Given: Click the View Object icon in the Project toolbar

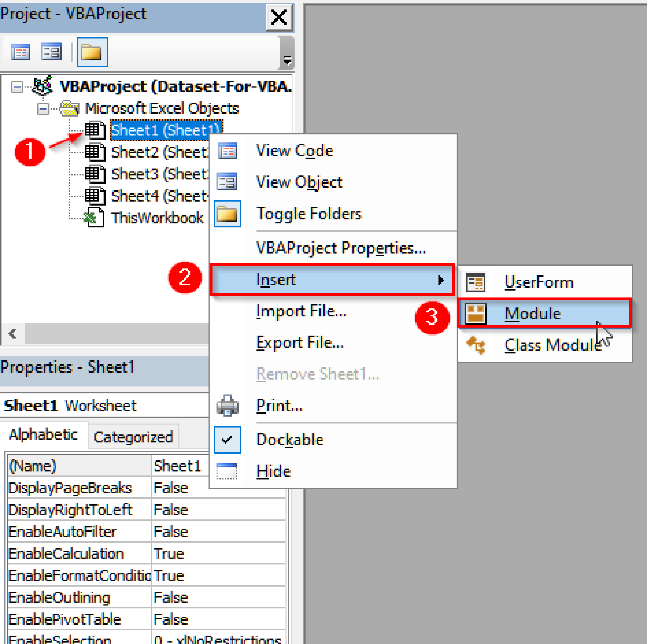Looking at the screenshot, I should (x=51, y=52).
